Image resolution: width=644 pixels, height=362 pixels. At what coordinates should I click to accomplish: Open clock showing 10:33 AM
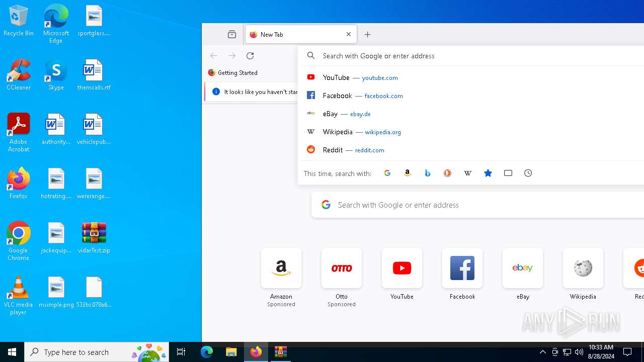pyautogui.click(x=601, y=352)
